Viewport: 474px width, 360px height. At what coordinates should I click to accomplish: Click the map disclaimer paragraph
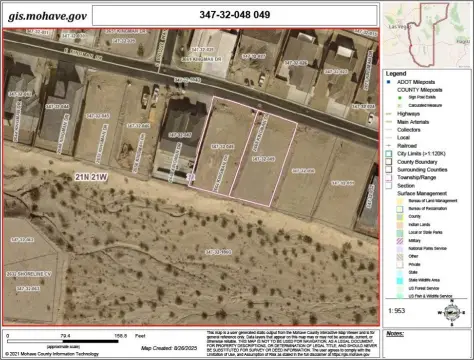(x=292, y=344)
